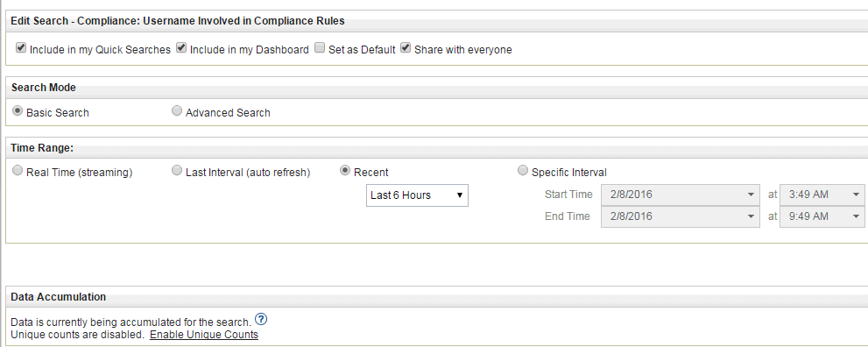Check the Set as Default checkbox
The image size is (868, 347).
point(320,48)
